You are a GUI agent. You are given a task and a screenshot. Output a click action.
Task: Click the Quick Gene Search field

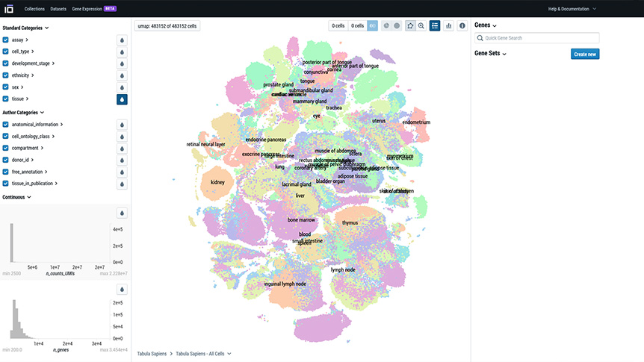(537, 38)
